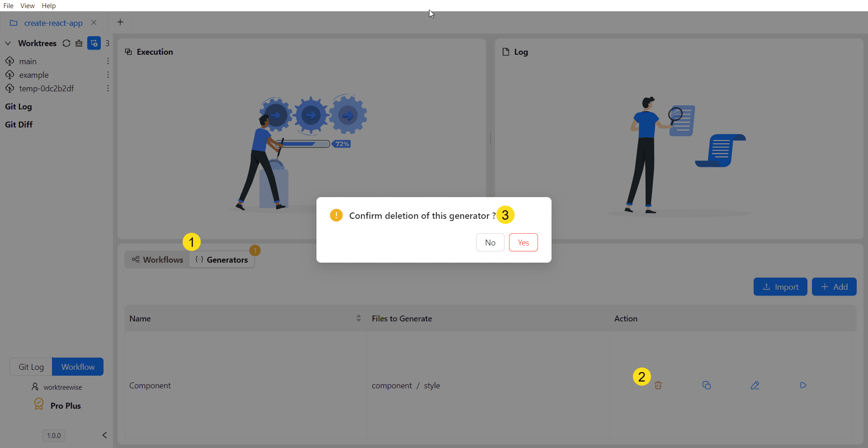This screenshot has width=868, height=448.
Task: Refresh the Worktrees list
Action: click(x=66, y=43)
